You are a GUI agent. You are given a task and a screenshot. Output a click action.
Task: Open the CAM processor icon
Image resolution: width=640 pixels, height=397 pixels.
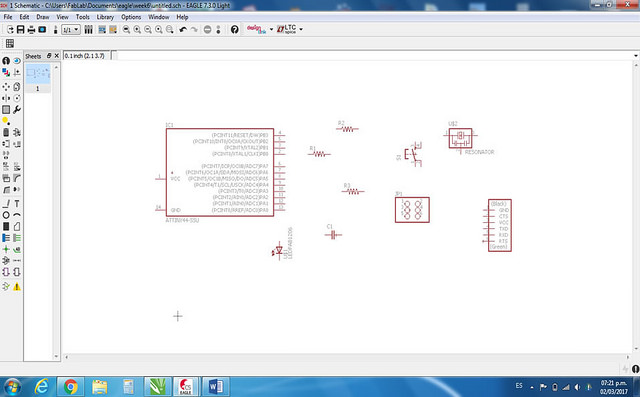coord(42,29)
